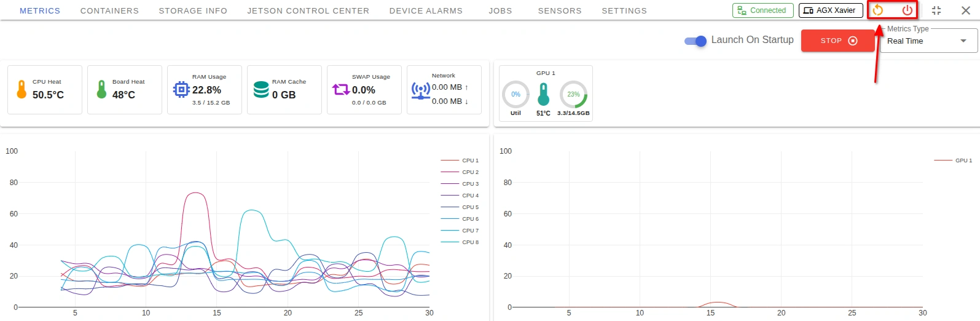Click the green Connected status button
The height and width of the screenshot is (321, 980).
coord(762,10)
